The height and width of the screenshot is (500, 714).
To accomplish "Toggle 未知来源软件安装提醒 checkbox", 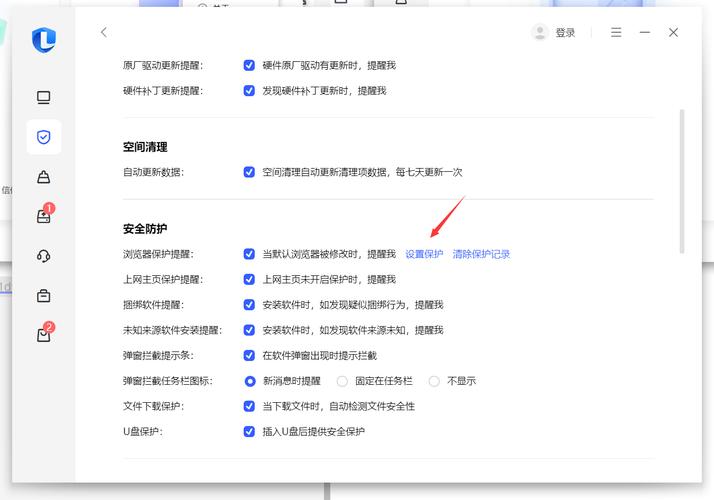I will click(249, 330).
